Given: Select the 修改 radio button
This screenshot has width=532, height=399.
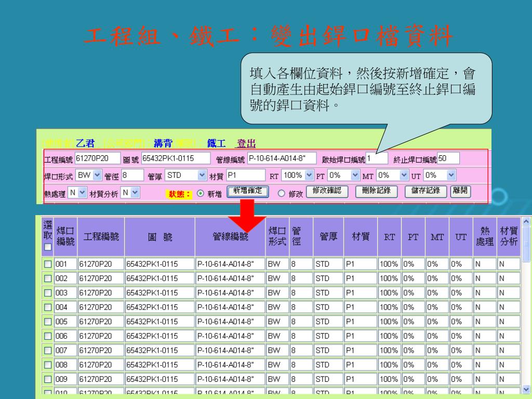Looking at the screenshot, I should tap(281, 193).
